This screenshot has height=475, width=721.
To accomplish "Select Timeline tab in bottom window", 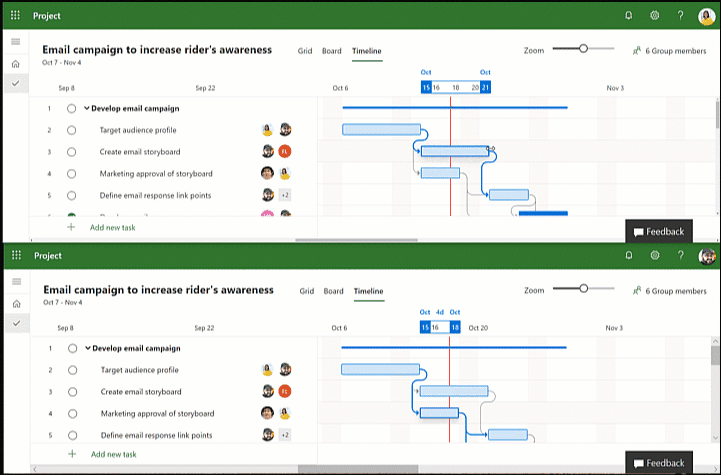I will (368, 291).
